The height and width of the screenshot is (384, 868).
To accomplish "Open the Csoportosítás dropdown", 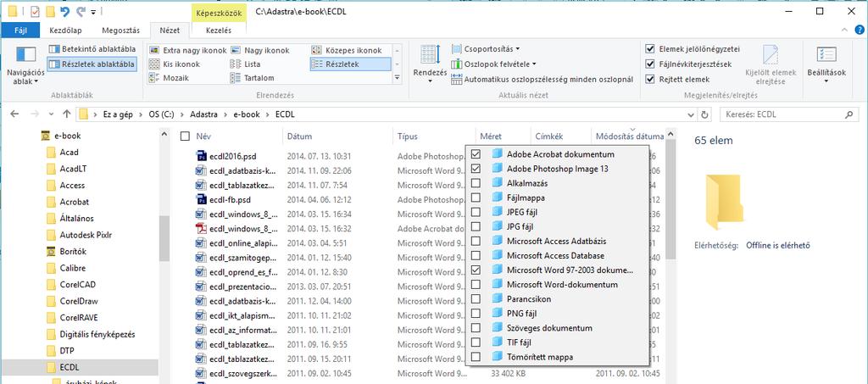I will point(486,49).
